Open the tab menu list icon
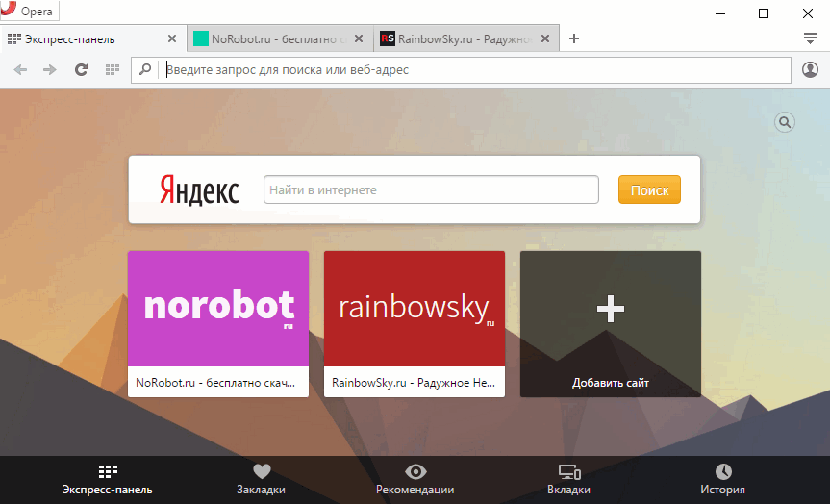 [x=810, y=38]
